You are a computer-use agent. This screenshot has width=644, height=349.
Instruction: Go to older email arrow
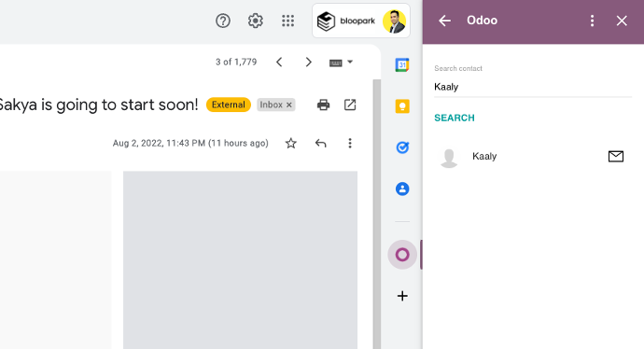click(x=308, y=62)
